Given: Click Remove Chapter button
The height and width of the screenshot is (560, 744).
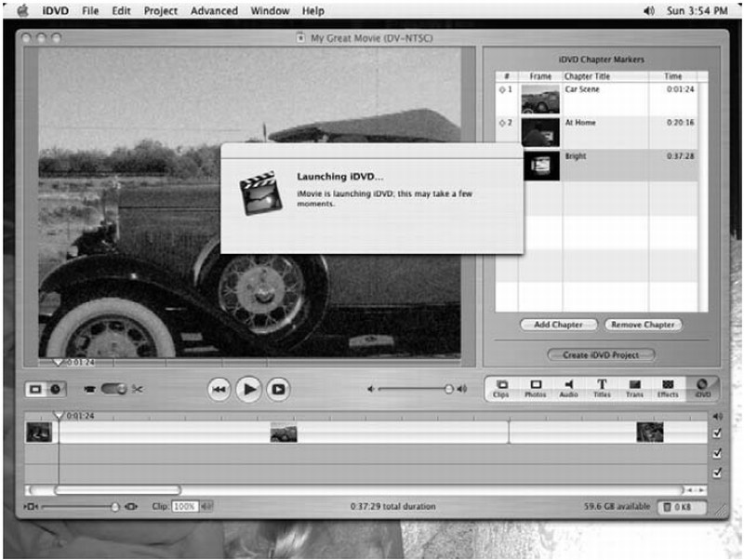Looking at the screenshot, I should [643, 325].
